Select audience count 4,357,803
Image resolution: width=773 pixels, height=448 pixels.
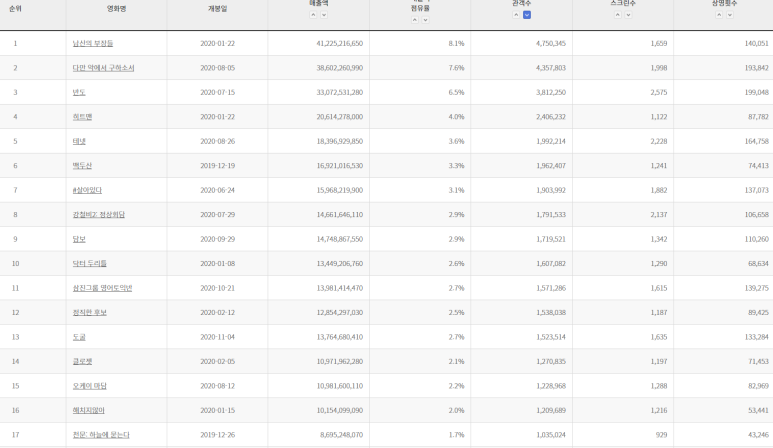click(551, 68)
